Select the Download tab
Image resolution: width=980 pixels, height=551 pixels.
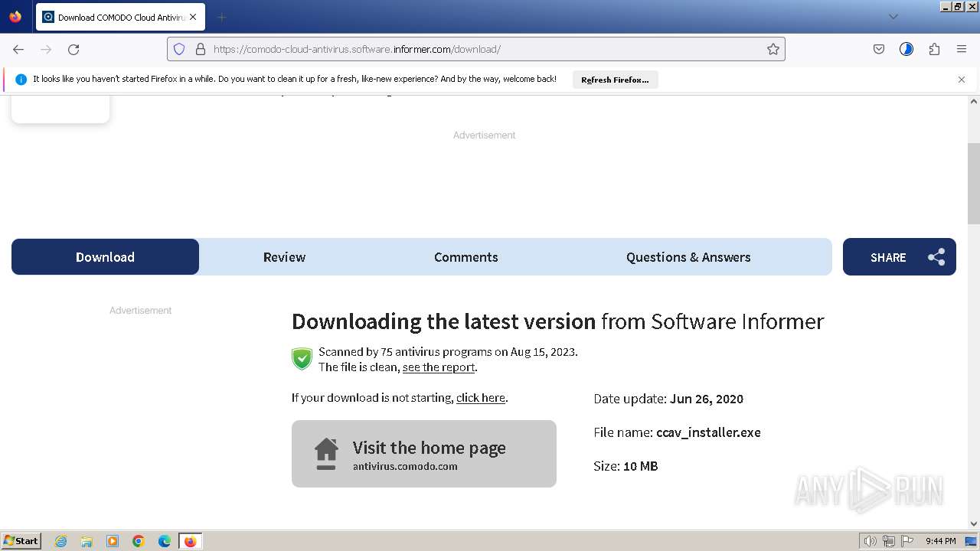pos(105,257)
